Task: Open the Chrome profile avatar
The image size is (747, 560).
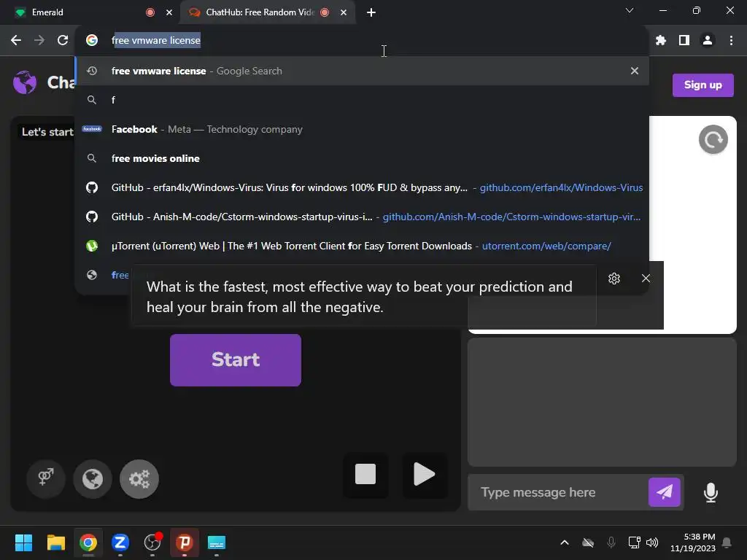Action: point(708,41)
